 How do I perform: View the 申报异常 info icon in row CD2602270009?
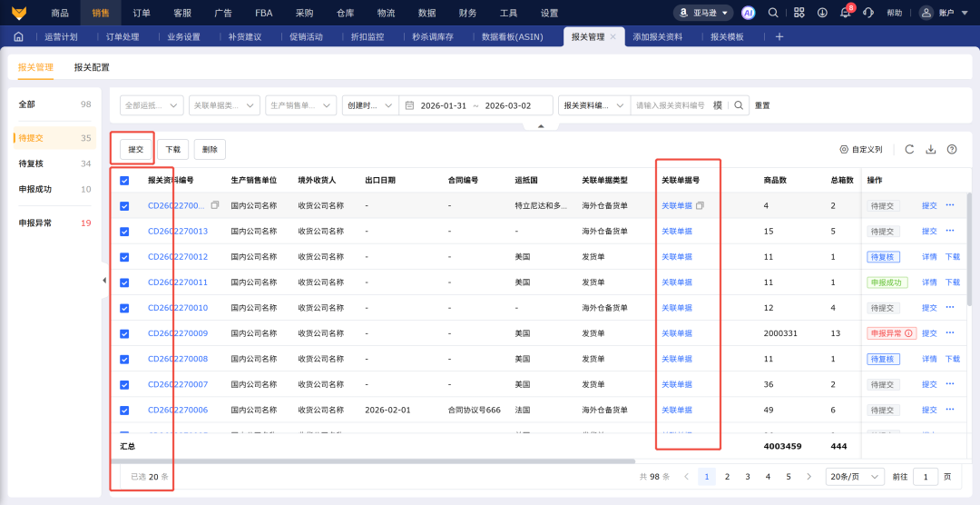click(x=908, y=333)
